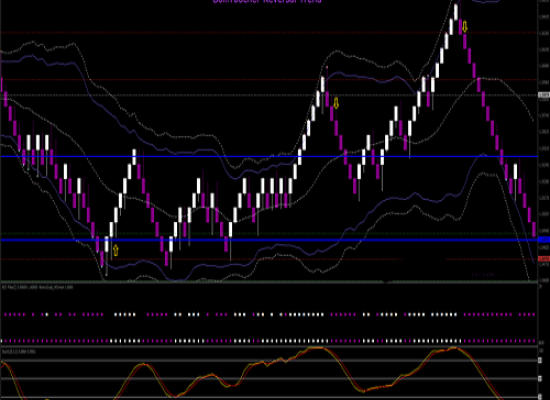Select the thin blue horizontal line at mid-chart
Viewport: 550px width, 400px height.
pos(269,156)
